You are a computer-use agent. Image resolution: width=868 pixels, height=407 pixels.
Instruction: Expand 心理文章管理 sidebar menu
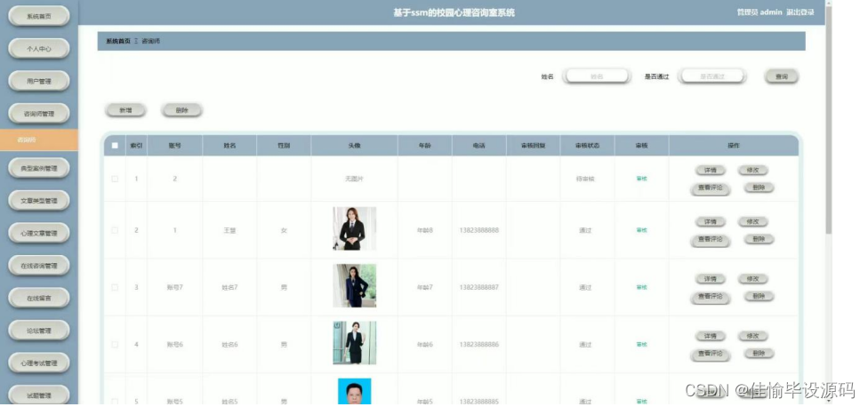pyautogui.click(x=39, y=234)
